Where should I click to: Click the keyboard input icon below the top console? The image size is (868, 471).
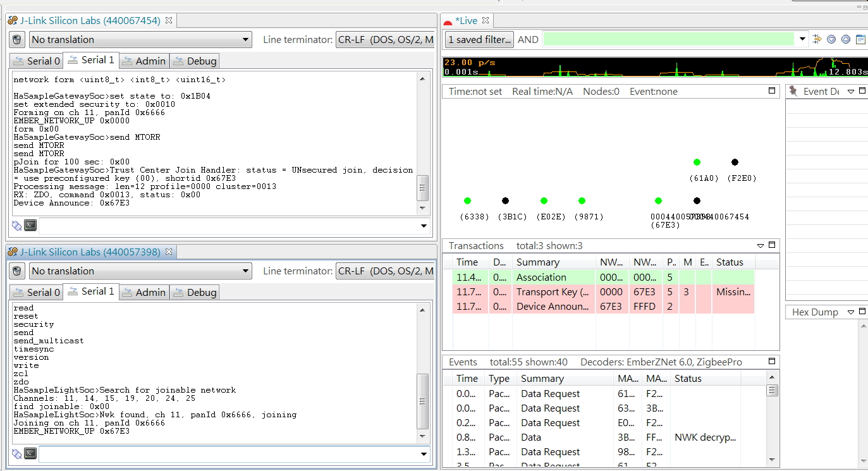pyautogui.click(x=30, y=224)
